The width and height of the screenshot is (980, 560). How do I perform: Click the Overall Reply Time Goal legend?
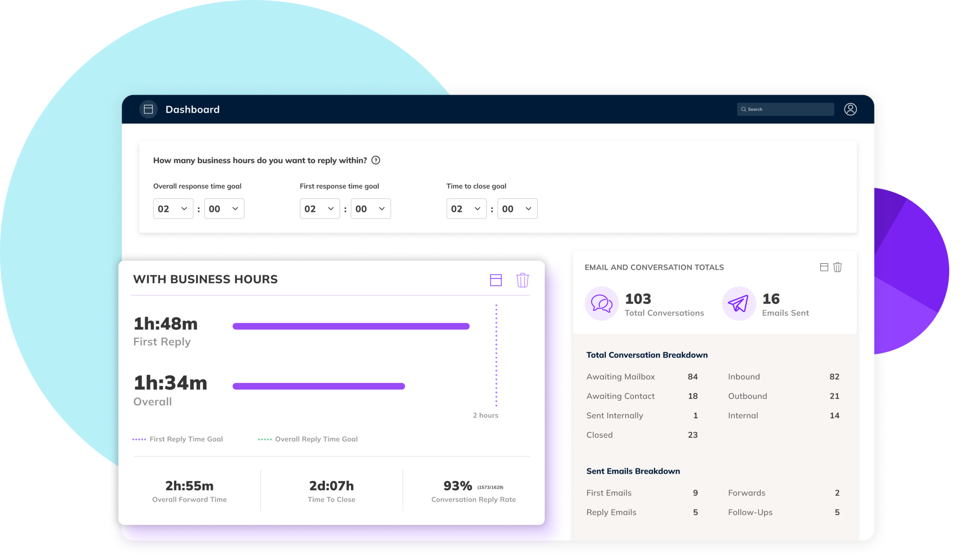pyautogui.click(x=308, y=439)
